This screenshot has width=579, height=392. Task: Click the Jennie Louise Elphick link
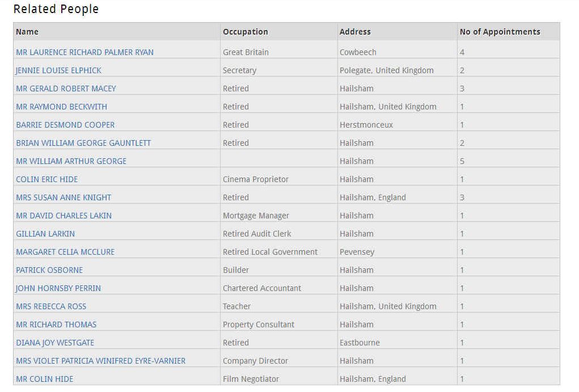pos(58,70)
